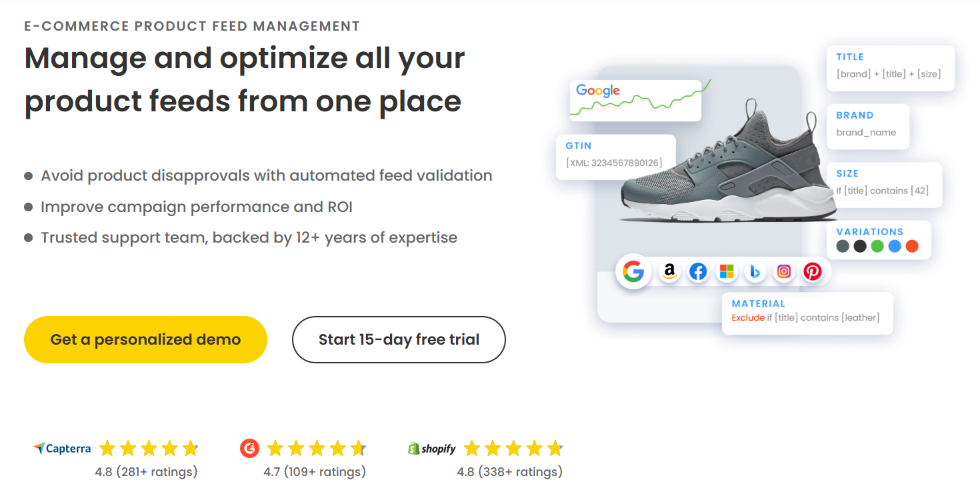Select the dark gray variation swatch
This screenshot has height=496, width=980.
pyautogui.click(x=843, y=246)
